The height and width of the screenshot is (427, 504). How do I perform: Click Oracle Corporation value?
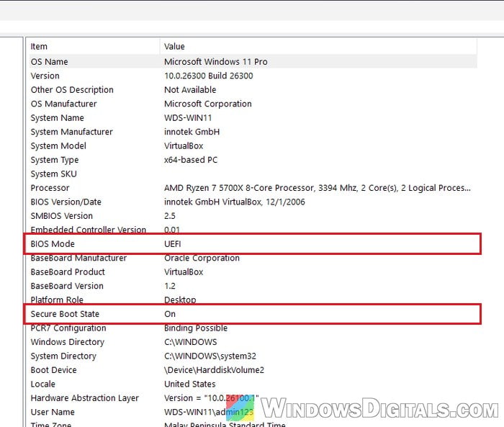point(202,259)
